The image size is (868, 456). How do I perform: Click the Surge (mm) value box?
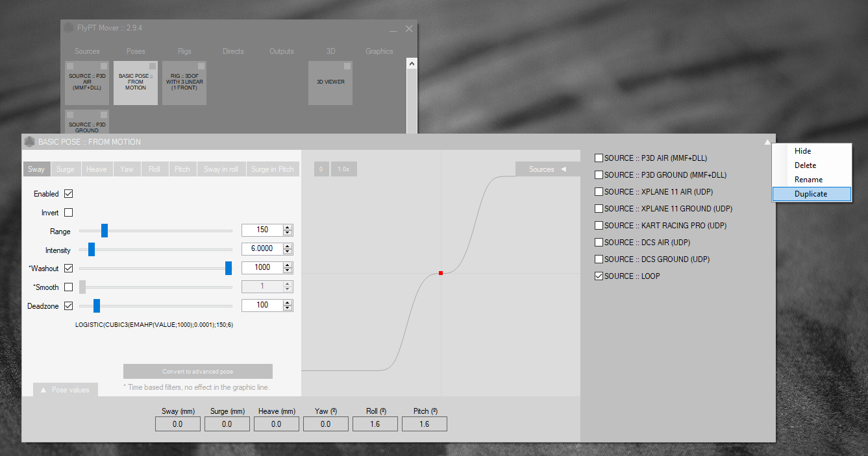coord(227,424)
